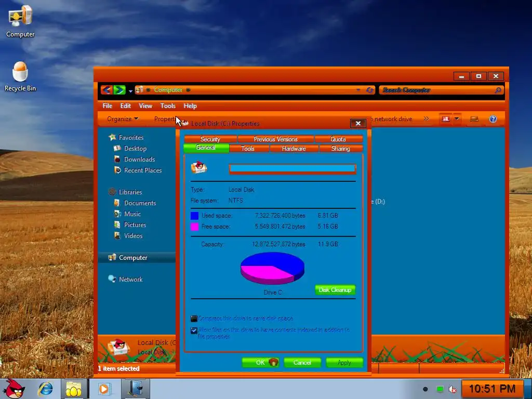This screenshot has height=399, width=532.
Task: Select Libraries in navigation pane
Action: (x=130, y=192)
